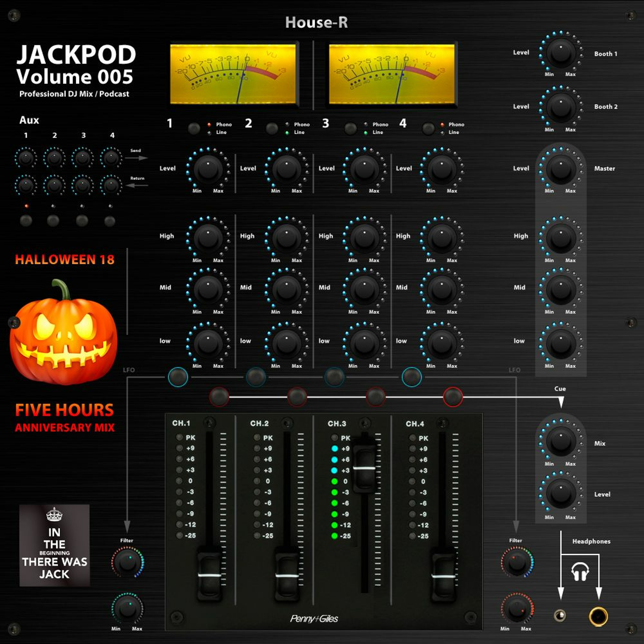Click the Booth 1 Level knob
Viewport: 644px width, 644px height.
click(x=561, y=53)
